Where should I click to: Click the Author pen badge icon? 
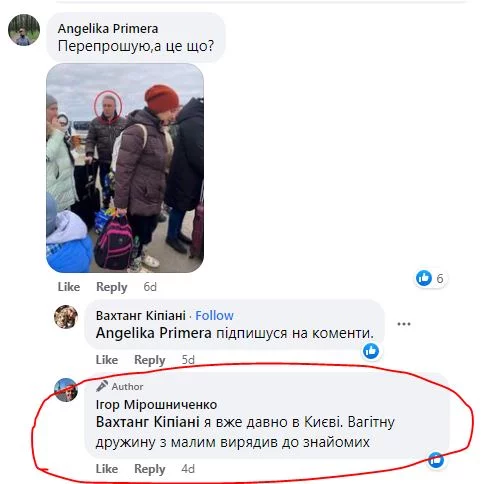pyautogui.click(x=102, y=386)
